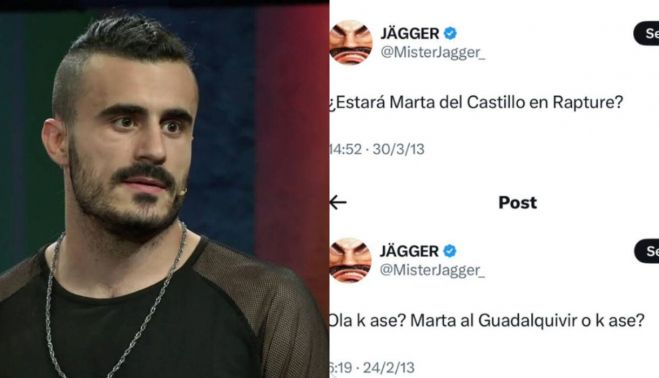Click the word Rapture in the upper tweet
659x378 pixels.
(x=587, y=103)
